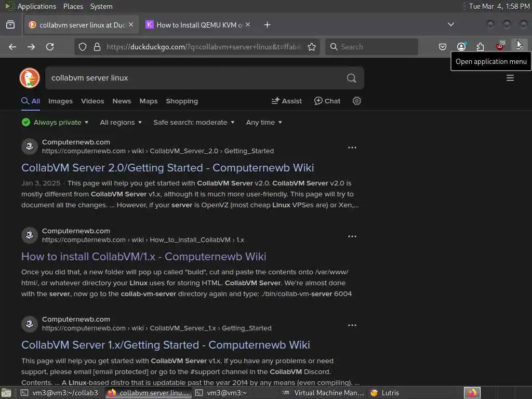Screen dimensions: 532x399
Task: Expand the list all tabs chevron
Action: tap(450, 24)
